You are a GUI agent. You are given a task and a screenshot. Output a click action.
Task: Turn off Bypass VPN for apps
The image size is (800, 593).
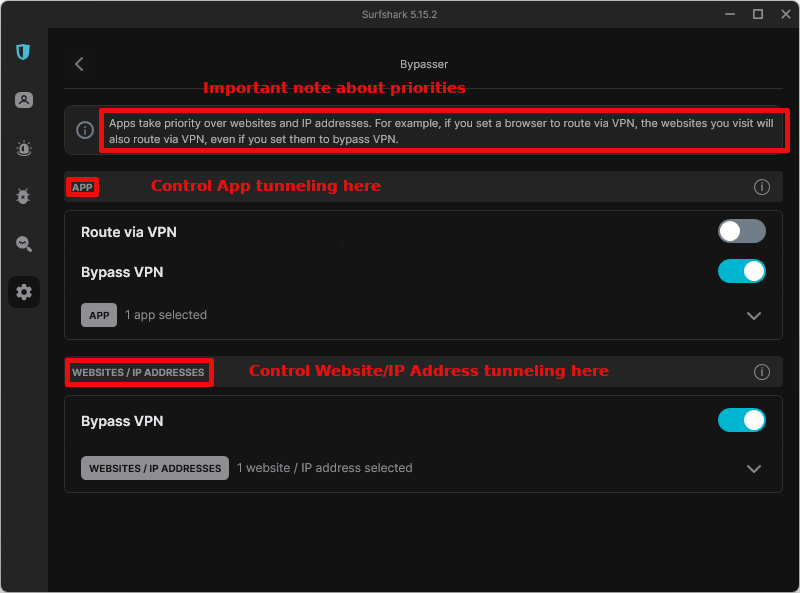(x=742, y=271)
